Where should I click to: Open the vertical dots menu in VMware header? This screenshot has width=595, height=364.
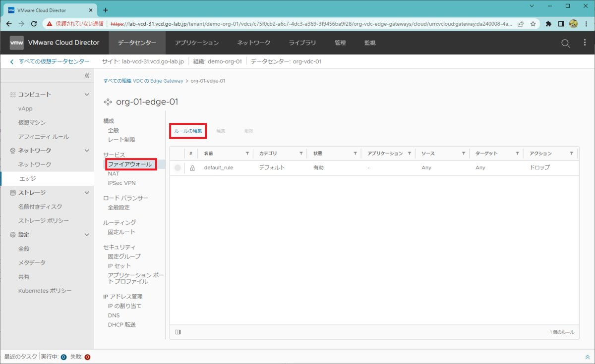[585, 43]
